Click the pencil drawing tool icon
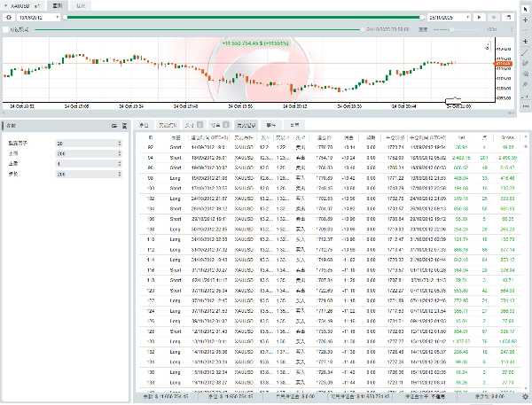Viewport: 532px width, 405px height. click(525, 64)
